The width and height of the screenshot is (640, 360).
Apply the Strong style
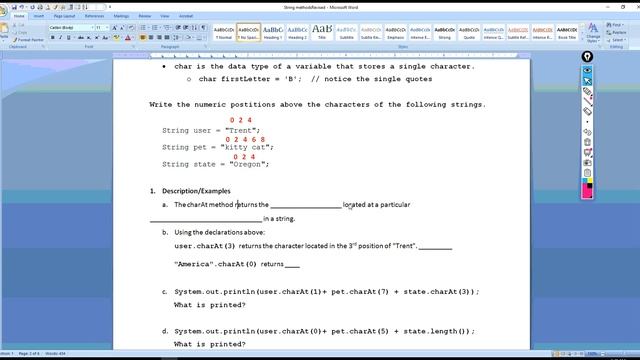pyautogui.click(x=444, y=32)
